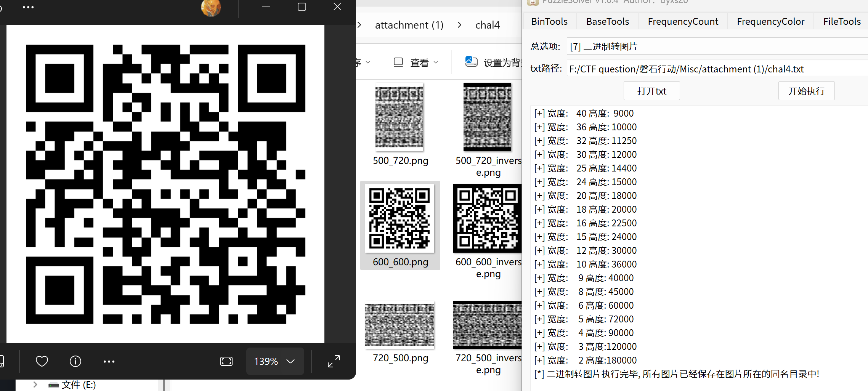
Task: Click the output line 宽度: 24 高度: 15000
Action: [585, 182]
